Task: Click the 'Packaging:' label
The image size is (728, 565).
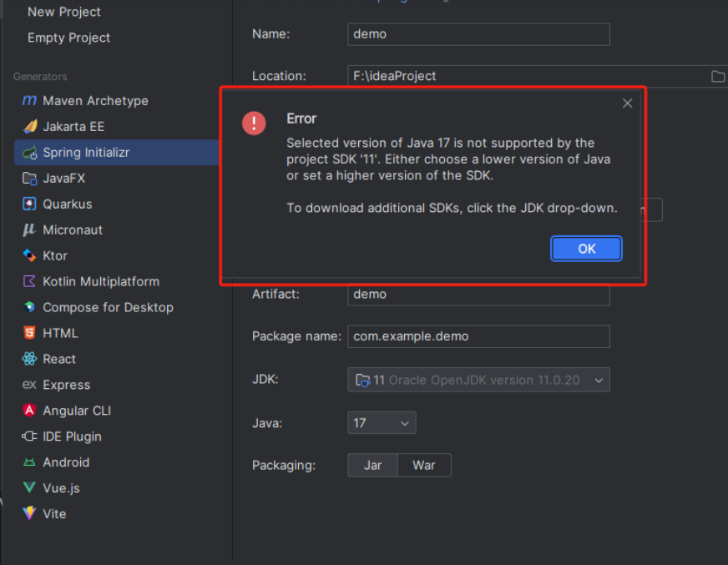Action: [284, 465]
